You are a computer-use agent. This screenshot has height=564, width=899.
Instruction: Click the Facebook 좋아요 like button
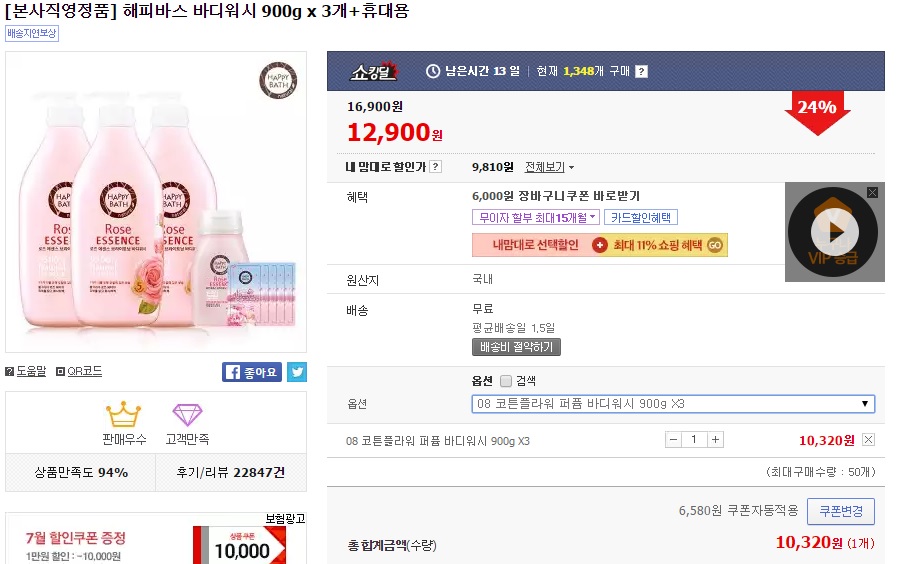[252, 372]
